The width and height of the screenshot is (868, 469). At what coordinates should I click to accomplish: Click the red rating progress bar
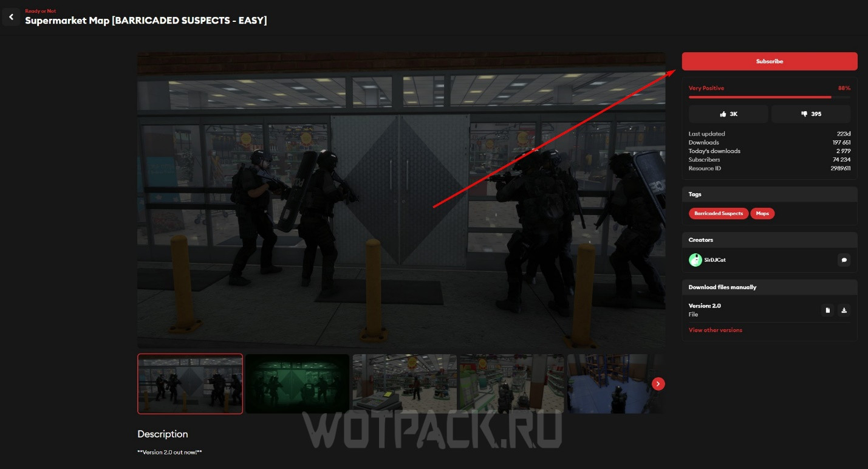(760, 97)
